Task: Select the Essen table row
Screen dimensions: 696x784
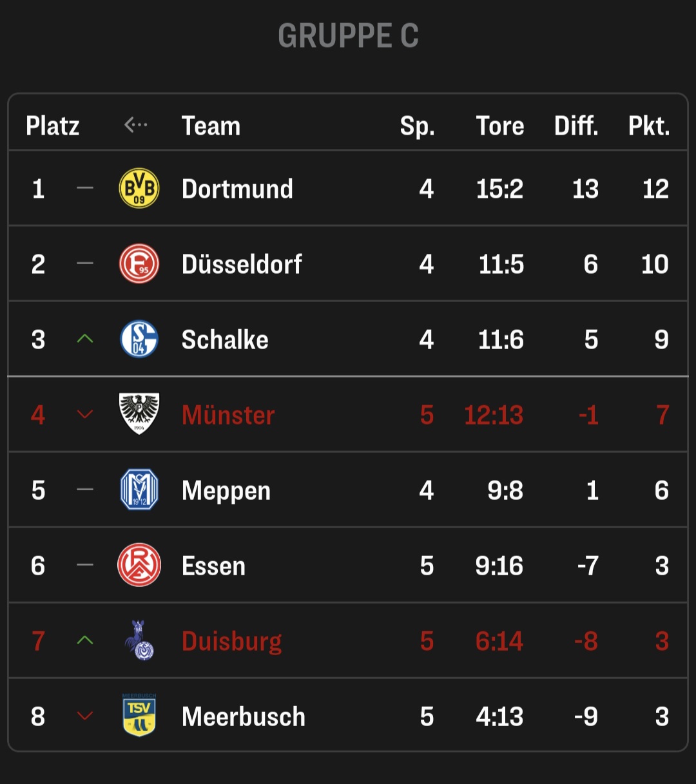Action: click(348, 565)
